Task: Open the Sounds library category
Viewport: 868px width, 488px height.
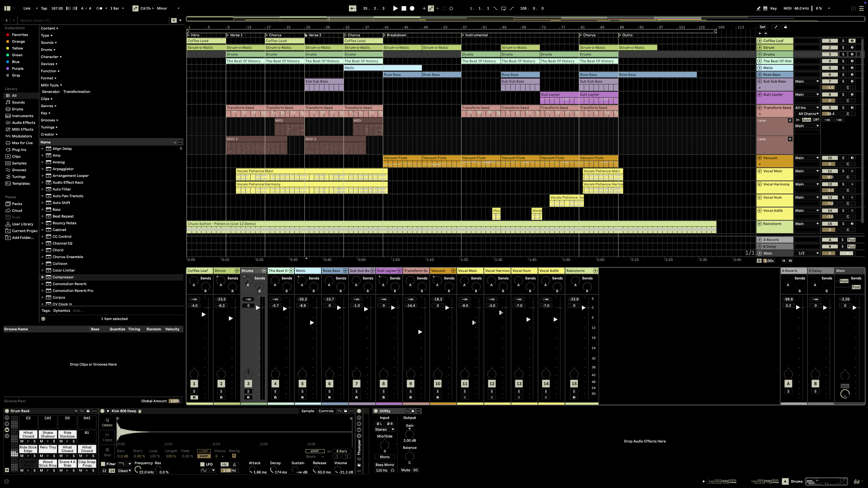Action: coord(18,102)
